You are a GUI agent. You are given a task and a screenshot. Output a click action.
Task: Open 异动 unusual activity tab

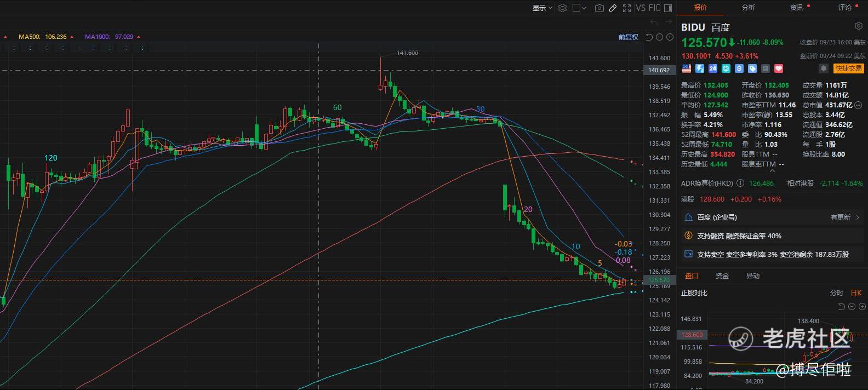pyautogui.click(x=753, y=276)
